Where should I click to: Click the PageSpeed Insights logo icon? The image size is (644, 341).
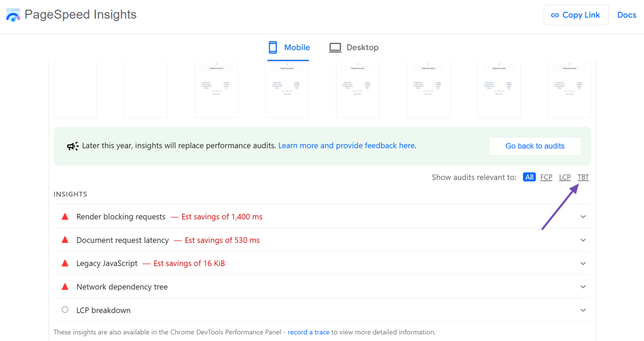tap(13, 15)
